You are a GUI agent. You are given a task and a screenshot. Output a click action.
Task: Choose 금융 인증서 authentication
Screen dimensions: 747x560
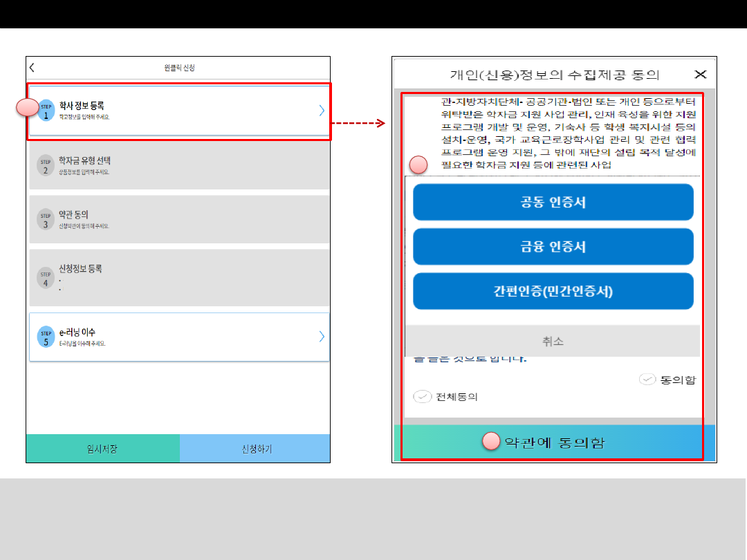pyautogui.click(x=553, y=247)
